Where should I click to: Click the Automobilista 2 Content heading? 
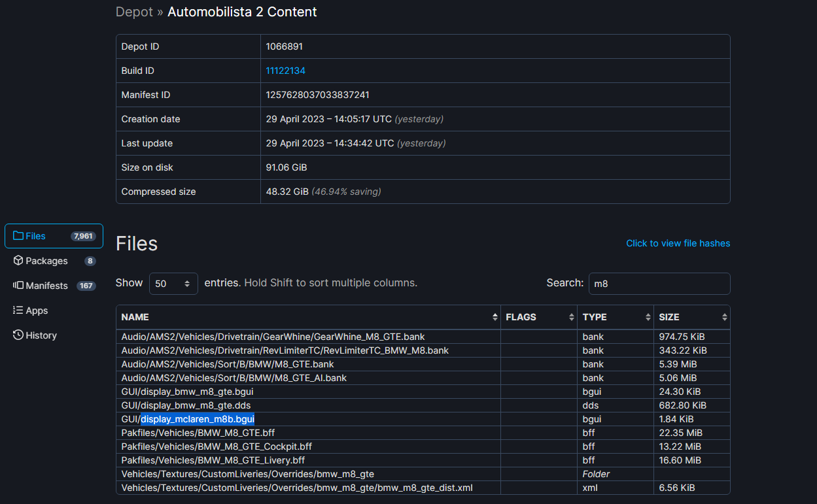tap(242, 12)
